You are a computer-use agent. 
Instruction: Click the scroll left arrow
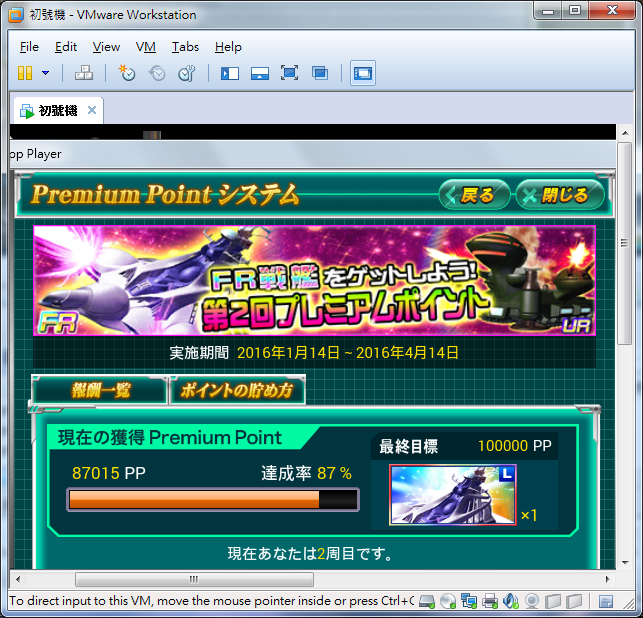pyautogui.click(x=18, y=579)
